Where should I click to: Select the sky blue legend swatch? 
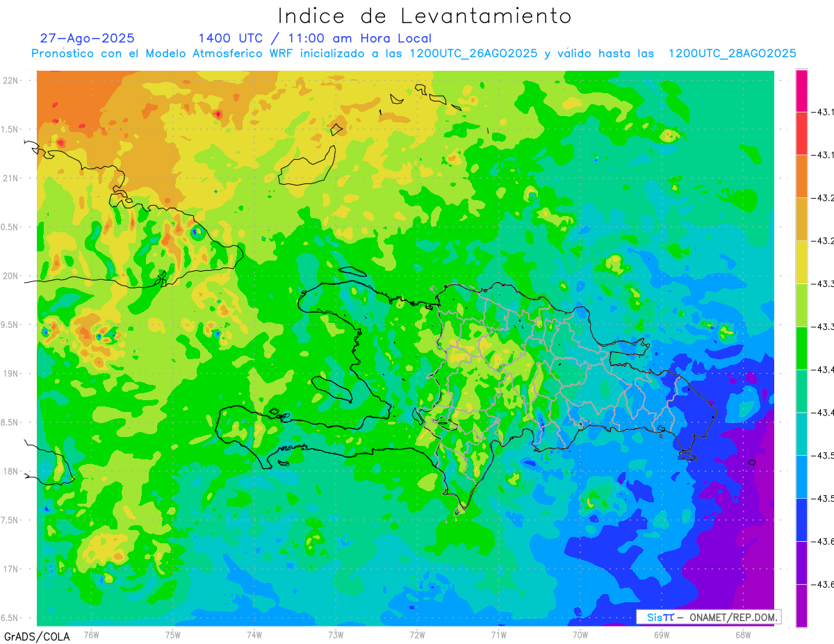tap(801, 477)
